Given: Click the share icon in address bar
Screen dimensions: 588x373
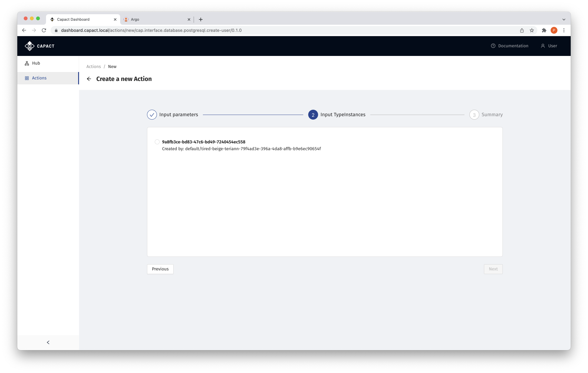Looking at the screenshot, I should (x=522, y=30).
